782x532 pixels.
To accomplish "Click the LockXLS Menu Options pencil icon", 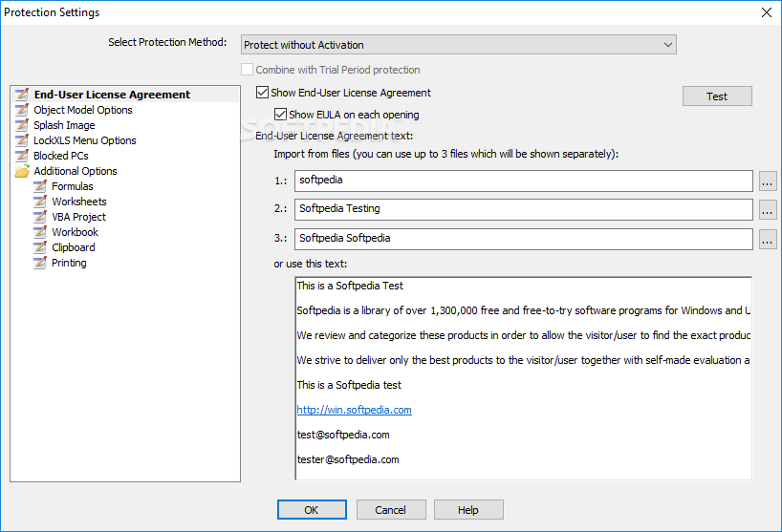I will (22, 140).
